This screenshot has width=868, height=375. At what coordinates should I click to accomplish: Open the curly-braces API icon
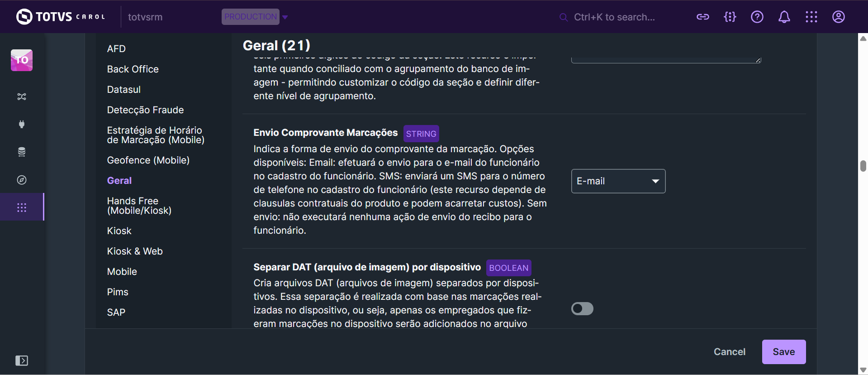(x=730, y=17)
